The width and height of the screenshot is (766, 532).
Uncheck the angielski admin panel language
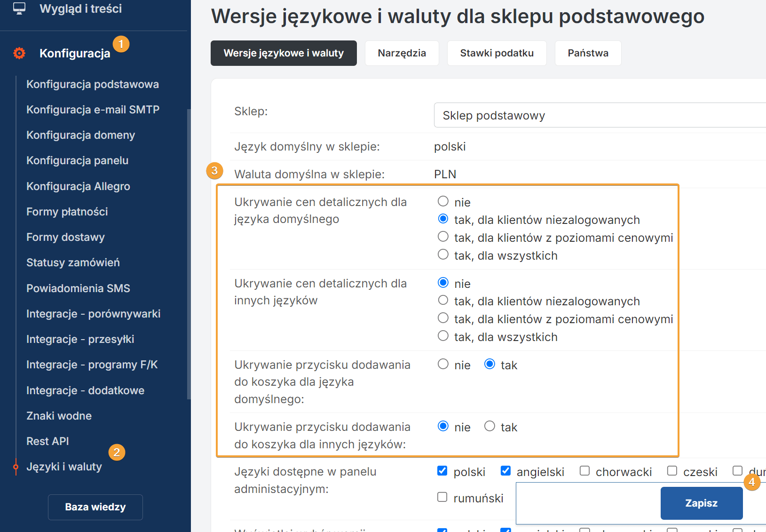click(505, 471)
